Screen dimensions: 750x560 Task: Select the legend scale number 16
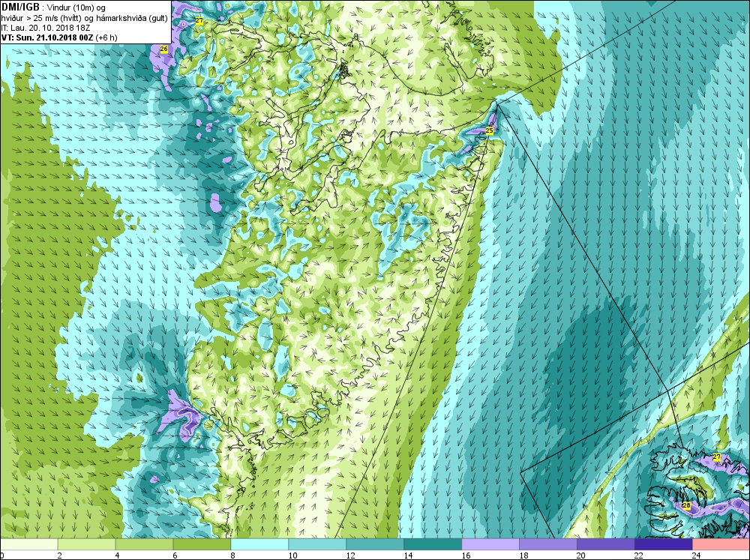(x=466, y=556)
